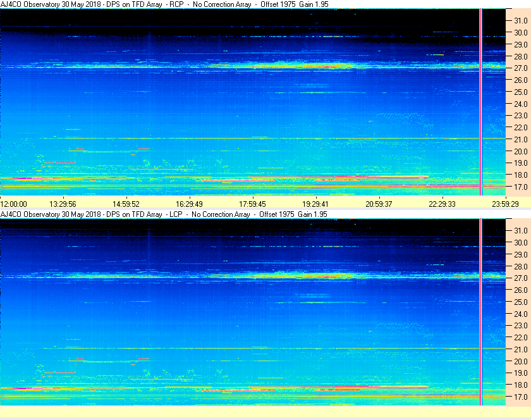531x420 pixels.
Task: Select 28.0 frequency label in RCP panel
Action: coord(521,56)
